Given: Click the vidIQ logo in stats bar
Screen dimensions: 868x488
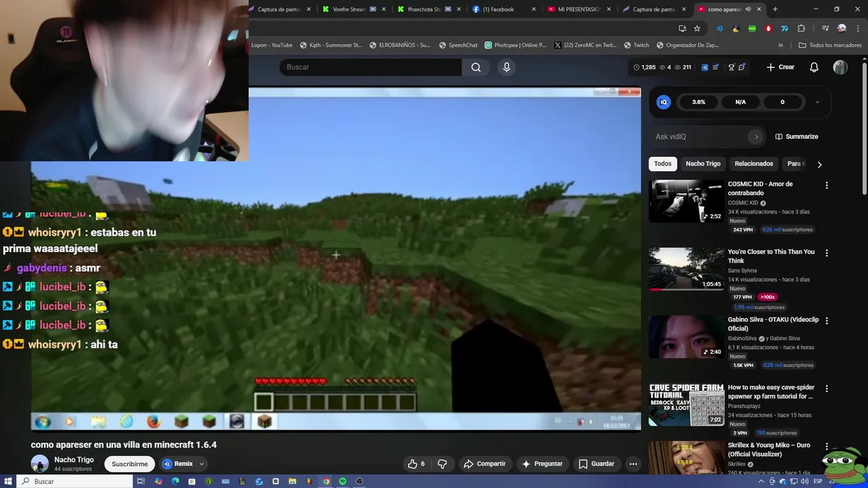Looking at the screenshot, I should coord(663,102).
